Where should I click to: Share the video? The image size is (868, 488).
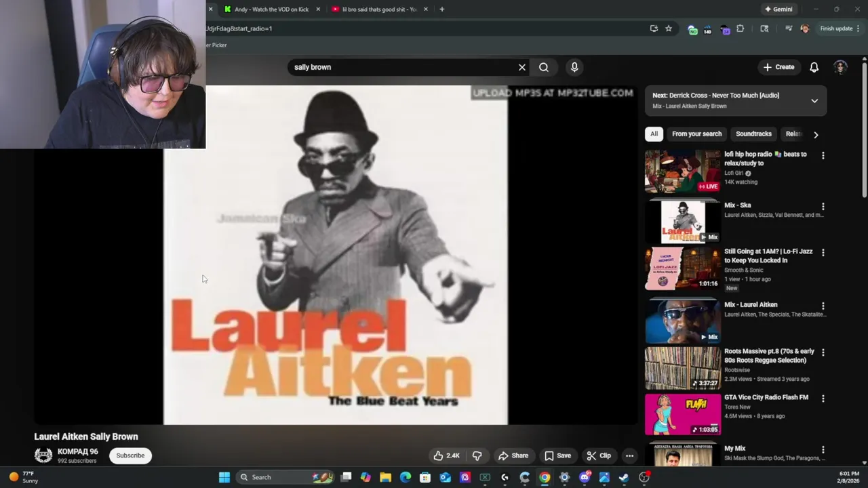(513, 455)
